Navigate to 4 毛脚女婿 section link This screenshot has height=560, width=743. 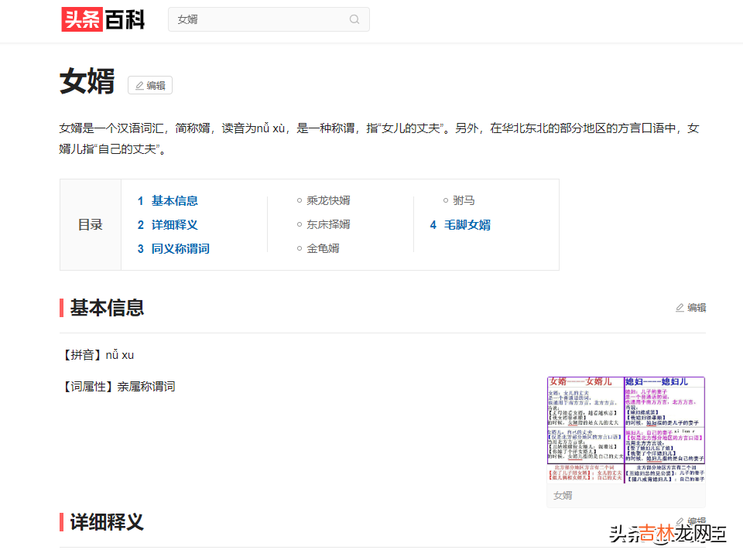point(461,225)
